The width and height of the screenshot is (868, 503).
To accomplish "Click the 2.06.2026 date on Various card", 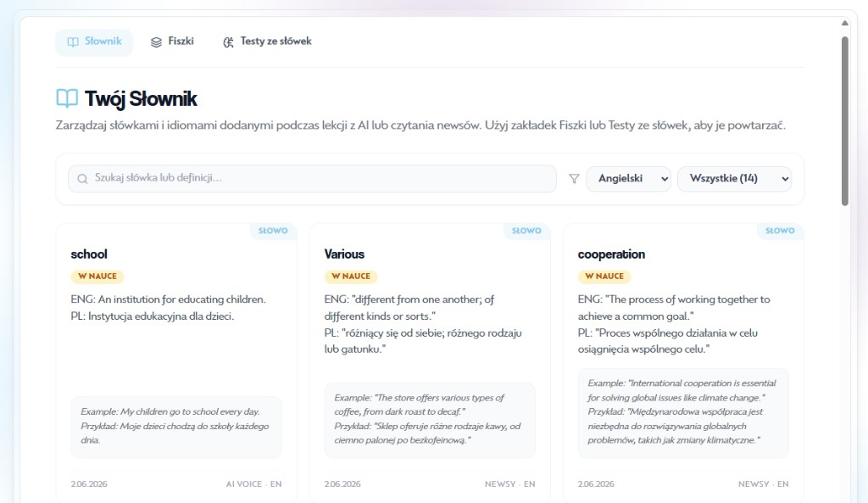I will pos(342,483).
